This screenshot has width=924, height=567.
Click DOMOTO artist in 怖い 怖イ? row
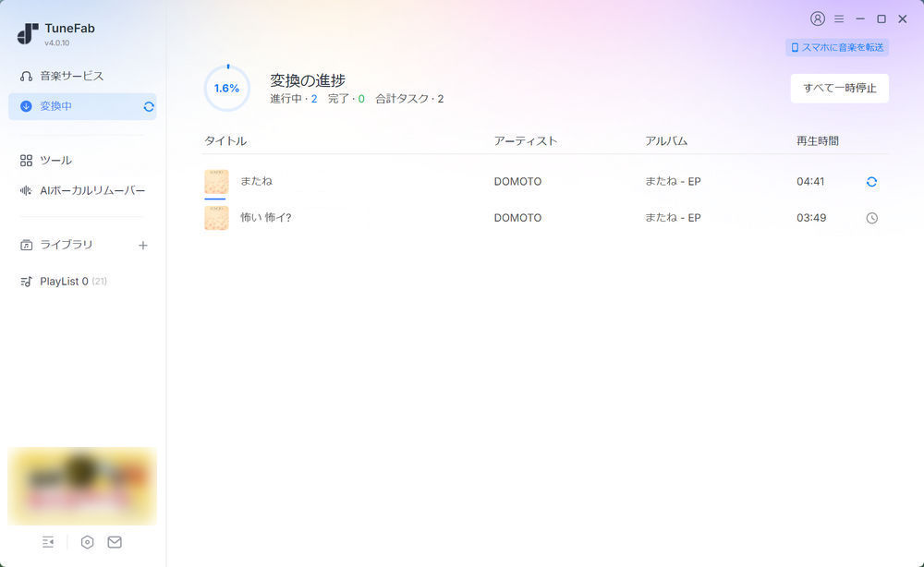(x=517, y=218)
